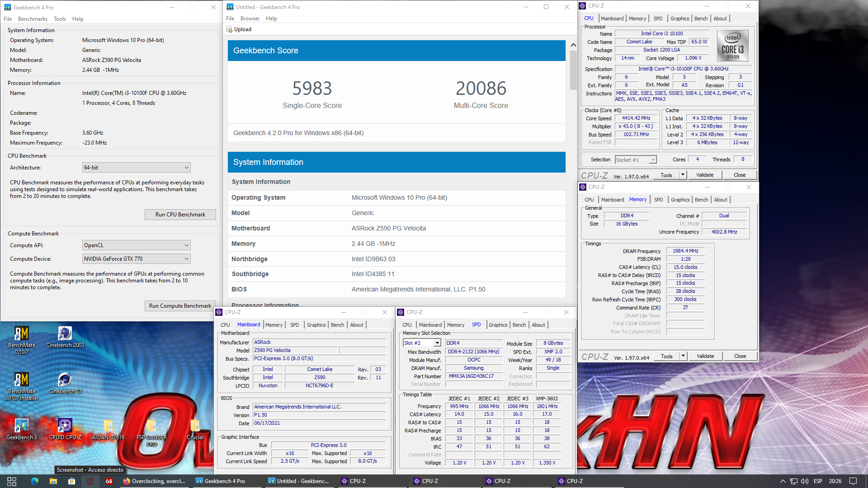This screenshot has width=868, height=488.
Task: Open Cinebench 23 desktop shortcut
Action: (x=65, y=383)
